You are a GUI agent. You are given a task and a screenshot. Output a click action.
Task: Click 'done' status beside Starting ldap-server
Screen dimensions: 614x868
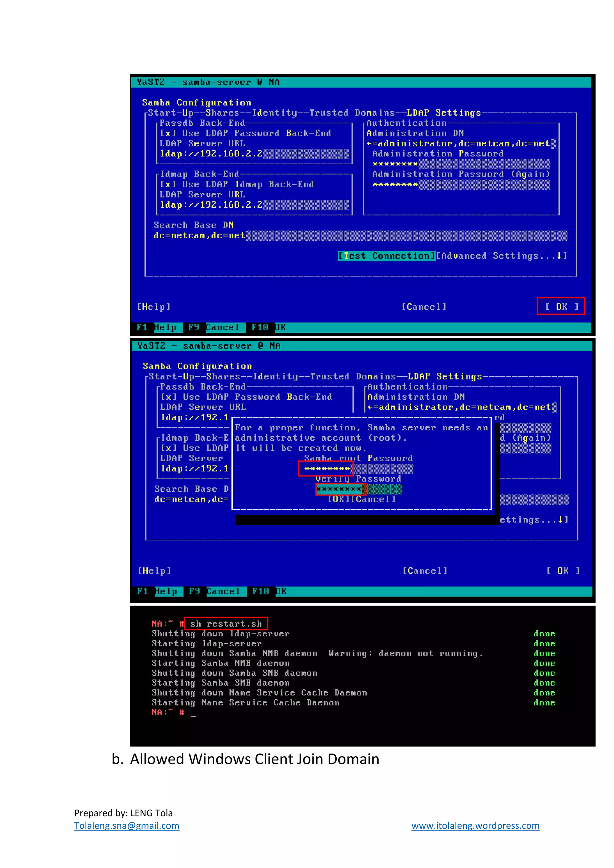(x=544, y=644)
